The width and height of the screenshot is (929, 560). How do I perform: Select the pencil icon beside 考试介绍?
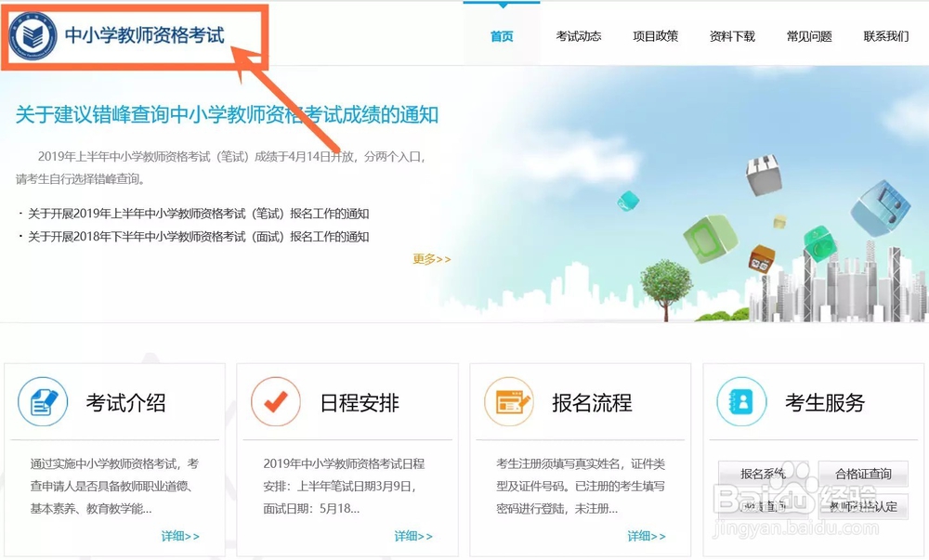click(x=42, y=401)
